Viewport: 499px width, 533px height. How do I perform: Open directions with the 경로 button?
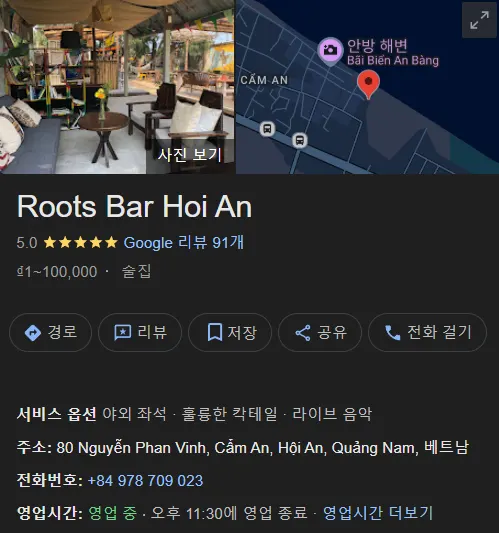click(x=51, y=332)
